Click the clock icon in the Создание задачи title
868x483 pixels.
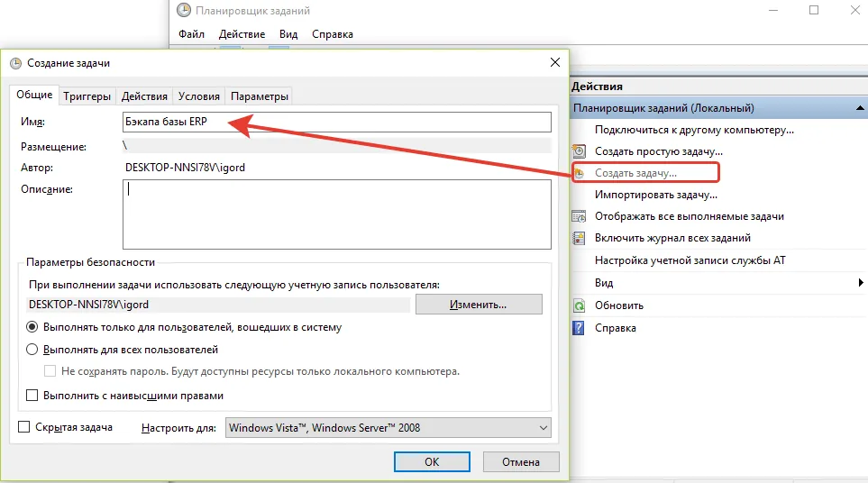[16, 63]
